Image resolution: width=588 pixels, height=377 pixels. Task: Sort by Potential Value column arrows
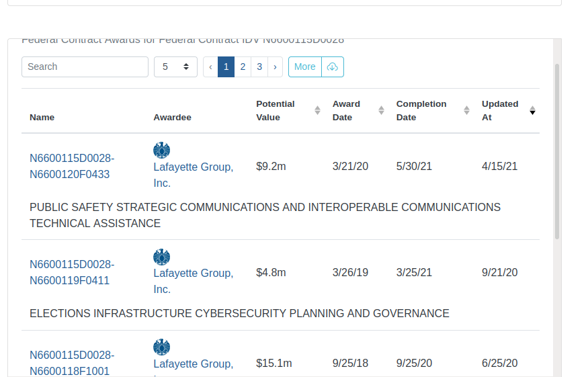(x=317, y=110)
